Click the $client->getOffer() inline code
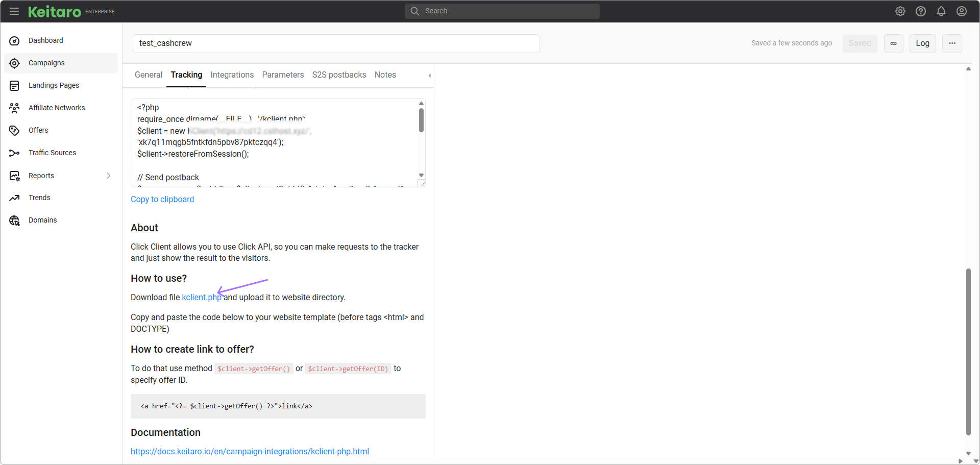 point(254,369)
